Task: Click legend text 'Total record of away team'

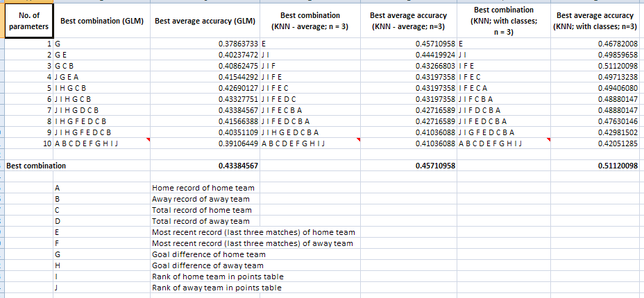Action: (201, 221)
